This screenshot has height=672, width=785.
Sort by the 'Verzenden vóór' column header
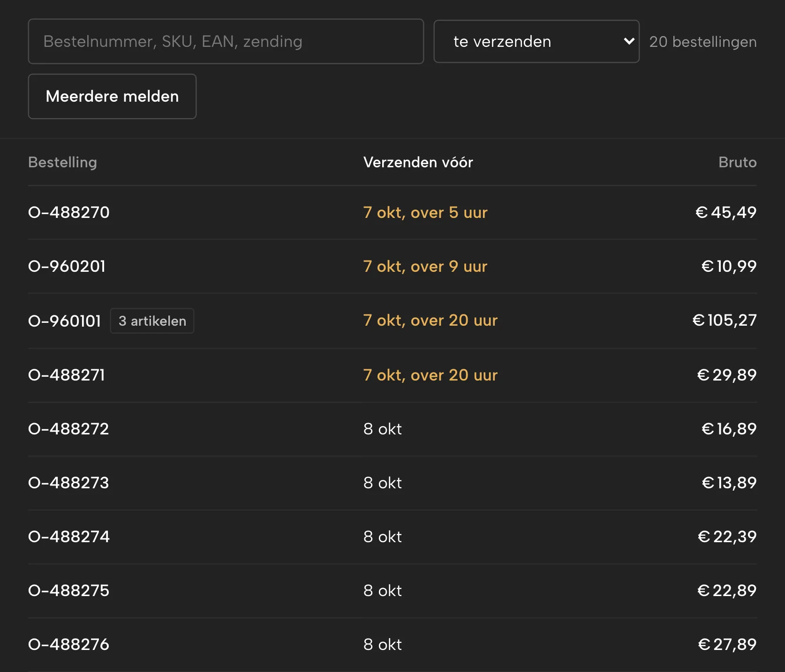418,162
